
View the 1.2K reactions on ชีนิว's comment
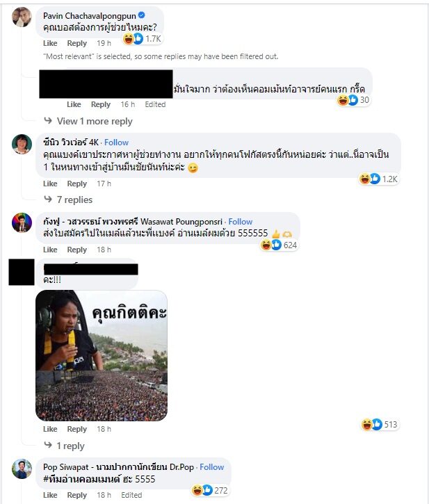click(x=378, y=179)
